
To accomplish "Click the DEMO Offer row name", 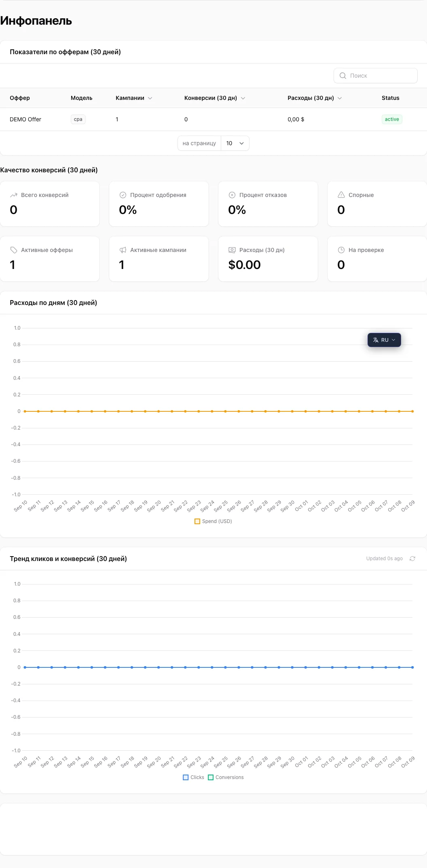I will coord(25,119).
